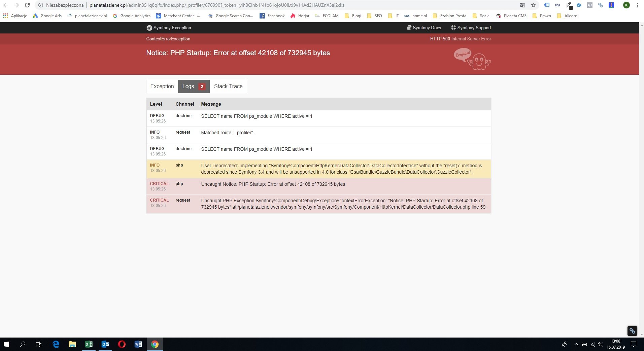644x351 pixels.
Task: Bookmark this page with the star
Action: pos(533,5)
